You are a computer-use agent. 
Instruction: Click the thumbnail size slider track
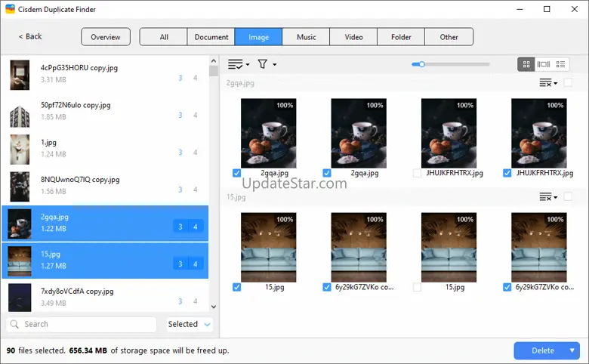click(x=451, y=64)
